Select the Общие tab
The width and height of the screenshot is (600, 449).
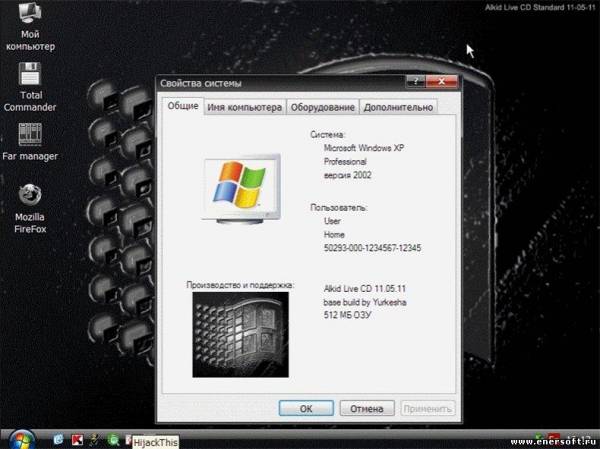(183, 106)
